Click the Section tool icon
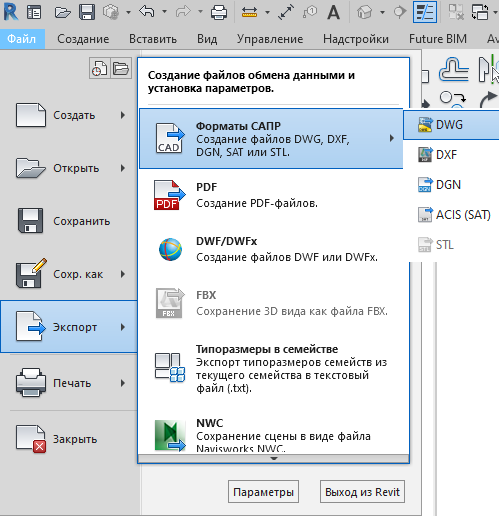499x516 pixels. pyautogui.click(x=399, y=12)
